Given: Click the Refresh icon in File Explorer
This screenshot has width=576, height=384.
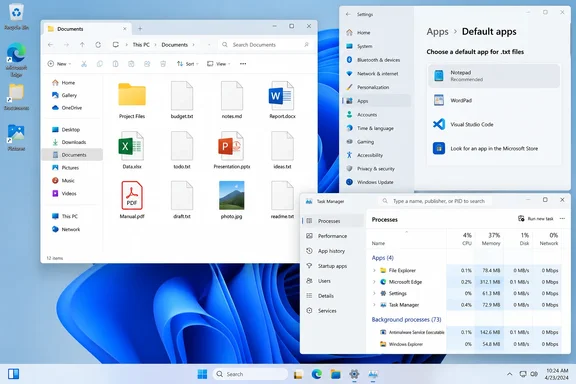Looking at the screenshot, I should [x=98, y=45].
